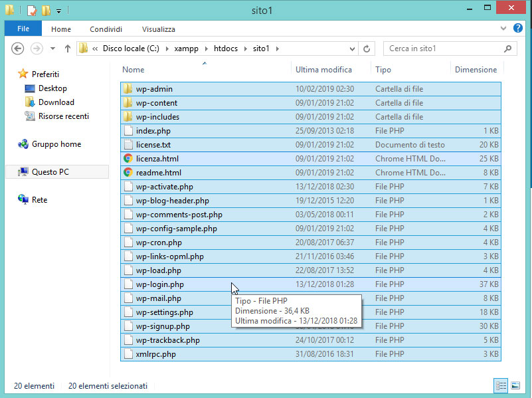
Task: Expand the address bar history dropdown
Action: tap(352, 49)
